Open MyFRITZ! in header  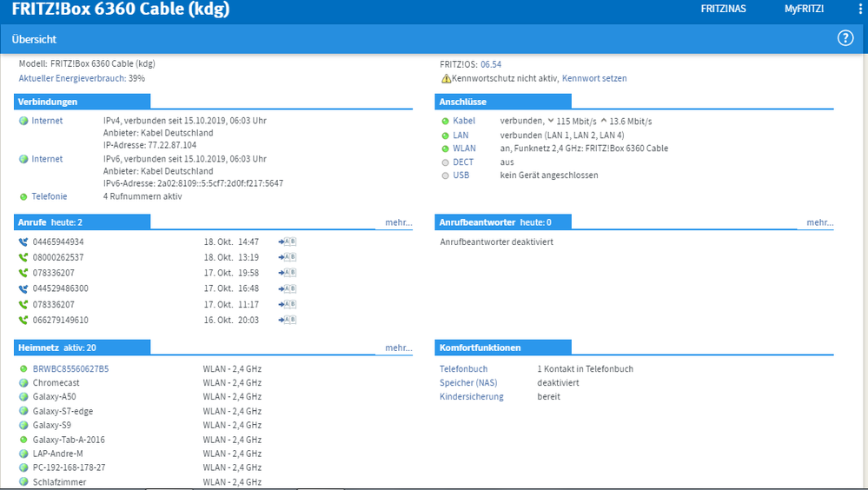point(804,9)
